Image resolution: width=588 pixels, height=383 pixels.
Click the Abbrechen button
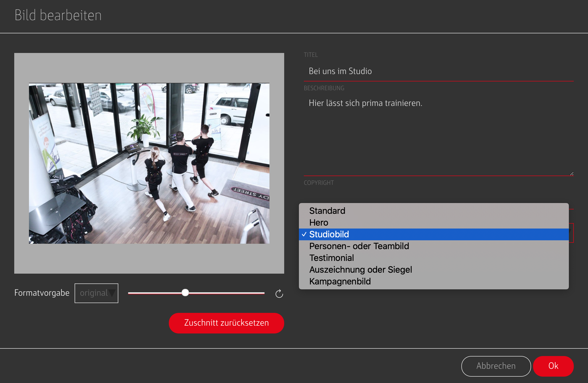pyautogui.click(x=495, y=366)
